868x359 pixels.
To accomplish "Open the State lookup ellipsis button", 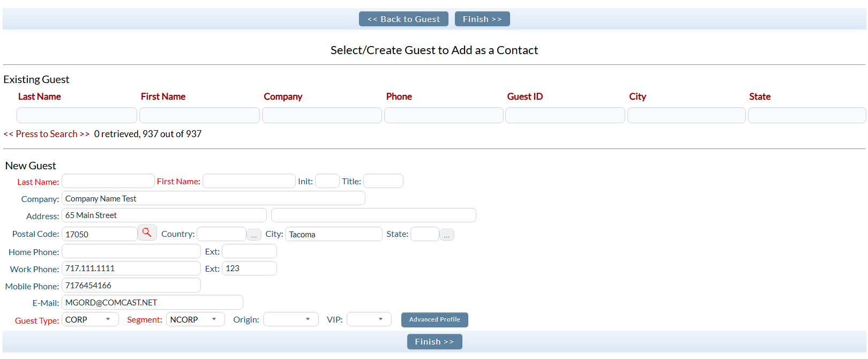I will coord(447,235).
